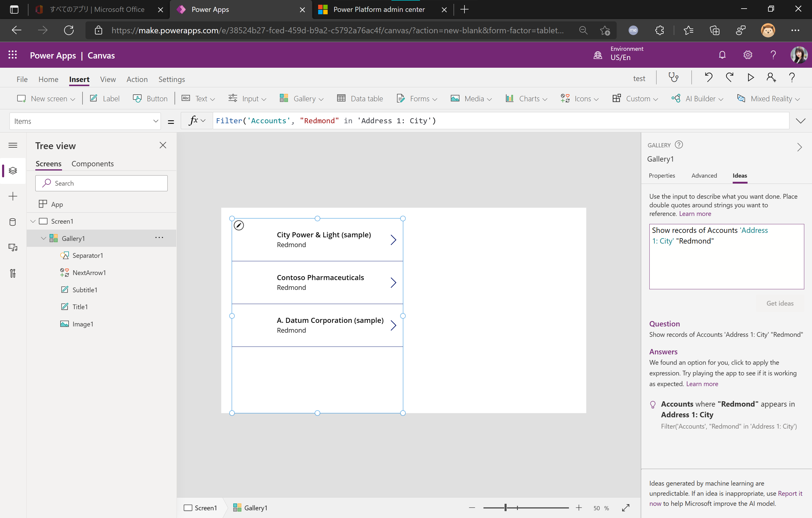Switch to the Advanced tab

(704, 176)
